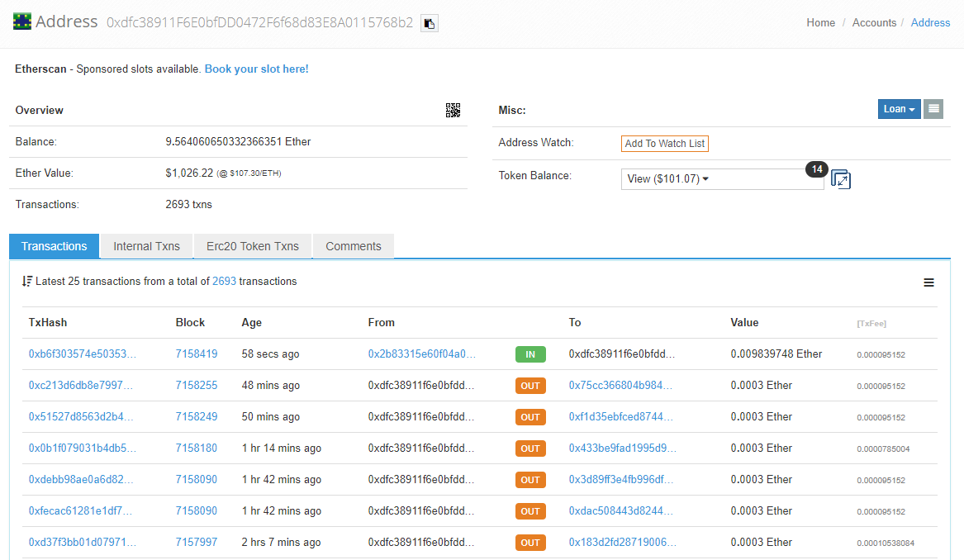Follow the Book your slot here link
Screen dimensions: 964x560
click(x=256, y=69)
